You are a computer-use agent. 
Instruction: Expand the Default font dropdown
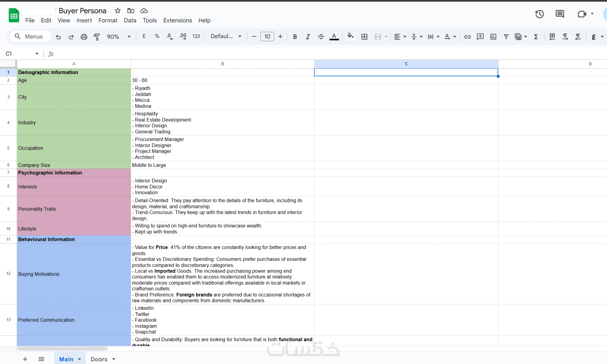(226, 36)
